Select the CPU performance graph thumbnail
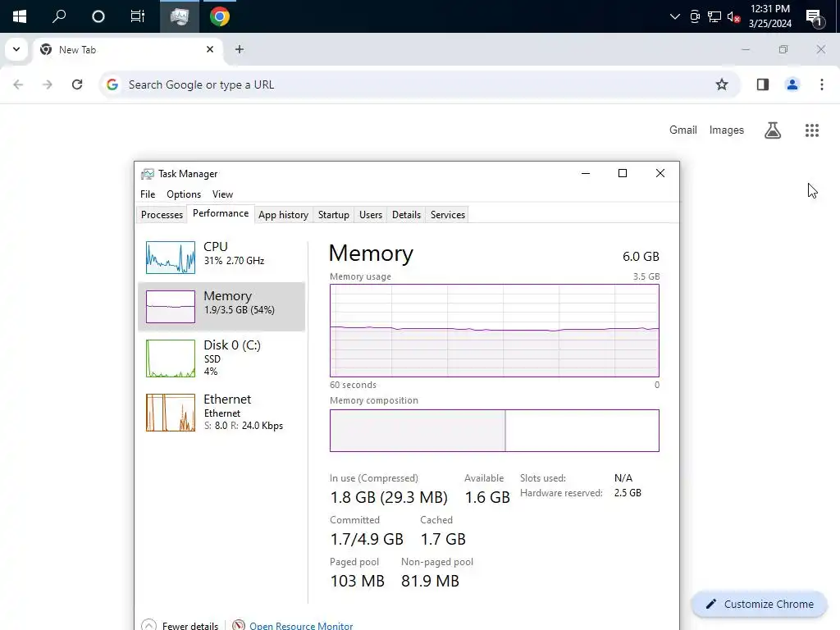 (x=171, y=258)
